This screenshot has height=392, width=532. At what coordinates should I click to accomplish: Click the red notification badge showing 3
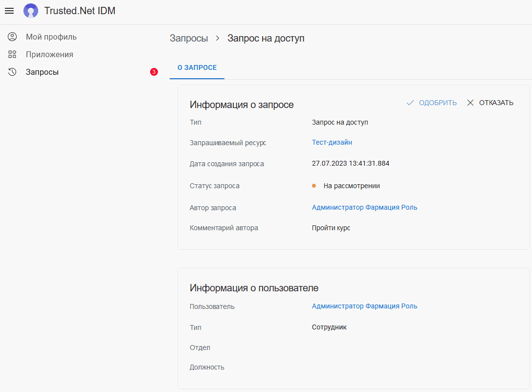154,72
